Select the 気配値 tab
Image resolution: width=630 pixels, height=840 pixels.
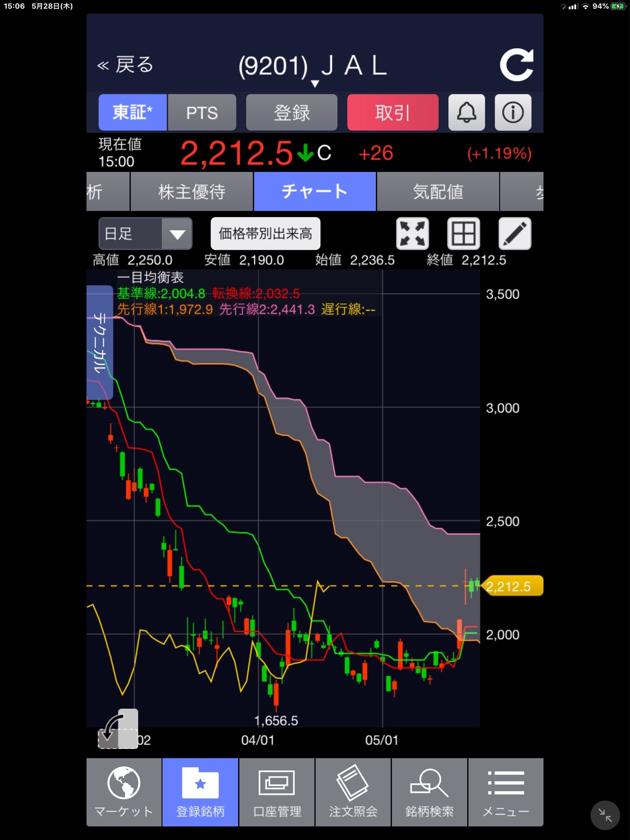point(438,192)
